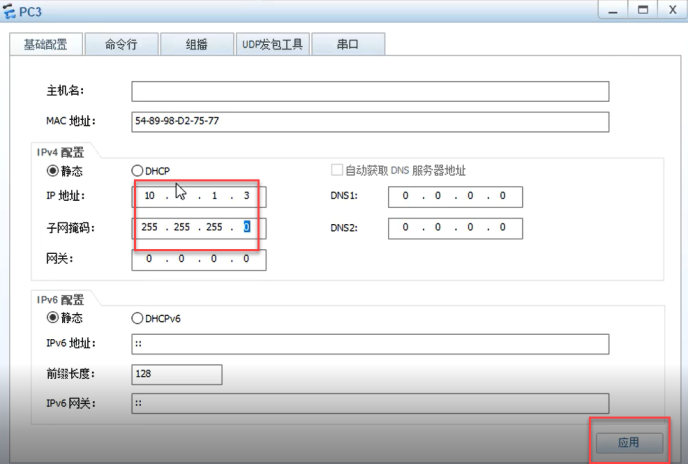Select the IPv6 静态 radio button
Image resolution: width=689 pixels, height=465 pixels.
click(x=53, y=318)
